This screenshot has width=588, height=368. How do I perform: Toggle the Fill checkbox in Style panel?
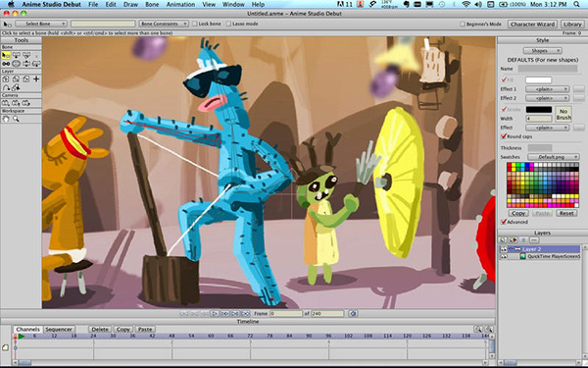point(504,79)
